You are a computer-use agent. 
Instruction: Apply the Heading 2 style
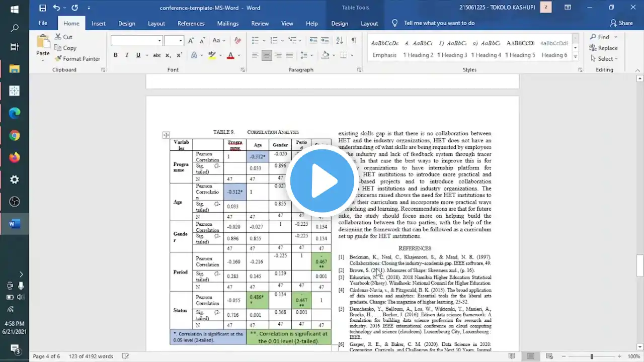[418, 48]
